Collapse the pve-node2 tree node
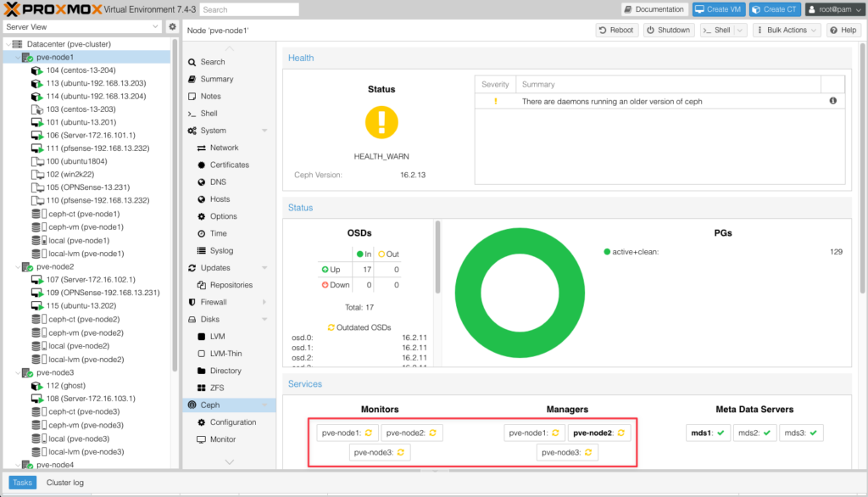 [x=18, y=266]
